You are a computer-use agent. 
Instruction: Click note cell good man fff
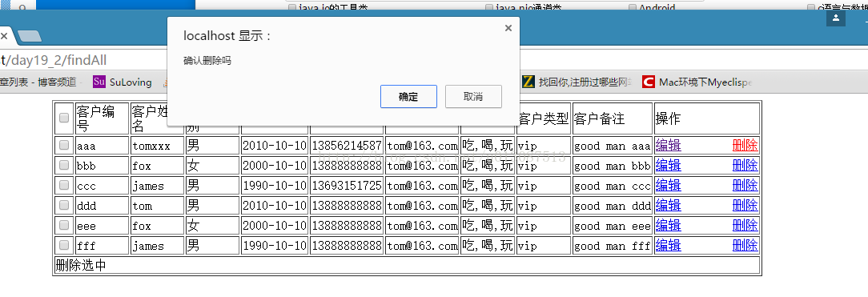pos(613,246)
